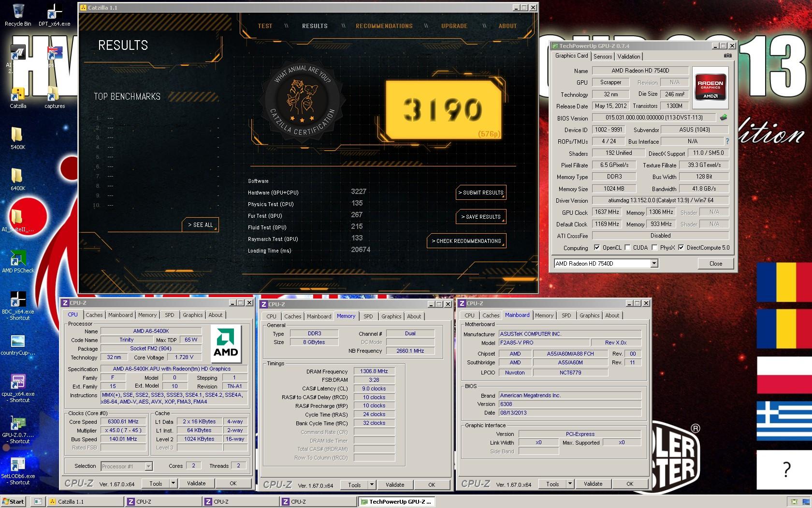The height and width of the screenshot is (508, 812).
Task: Click OK in Memory CPU-Z window
Action: 432,485
